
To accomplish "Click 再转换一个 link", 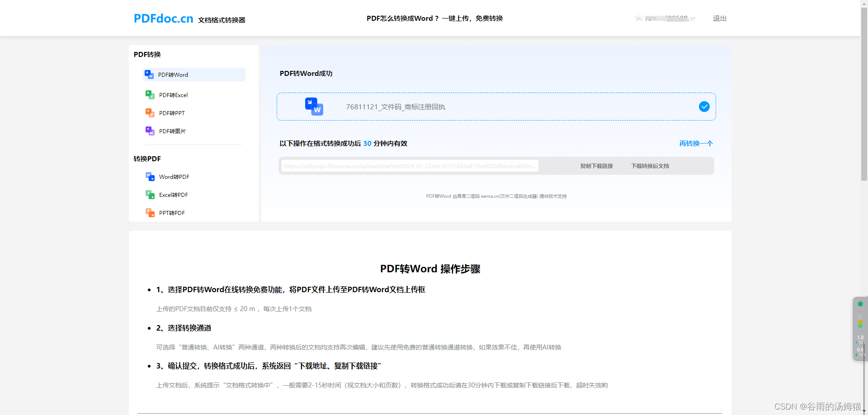I will (x=696, y=143).
